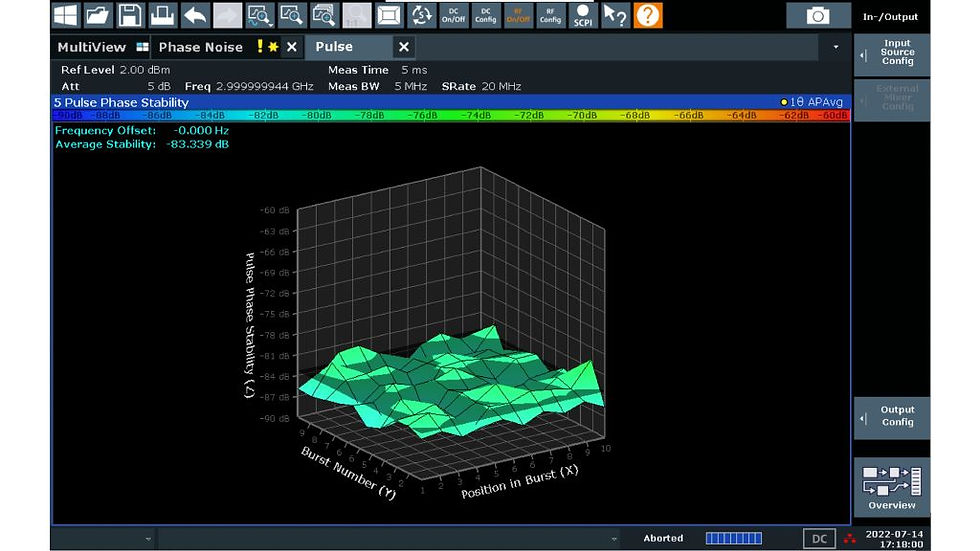The image size is (980, 551).
Task: Toggle the DC On/Off button
Action: tap(453, 14)
